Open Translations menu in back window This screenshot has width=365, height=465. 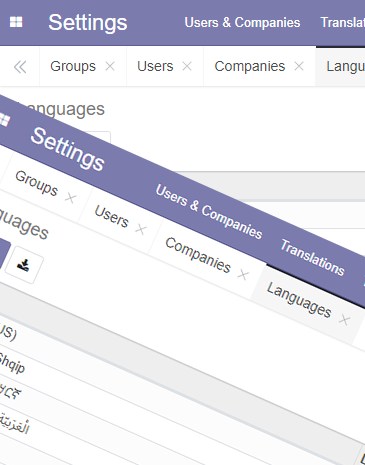click(x=343, y=22)
